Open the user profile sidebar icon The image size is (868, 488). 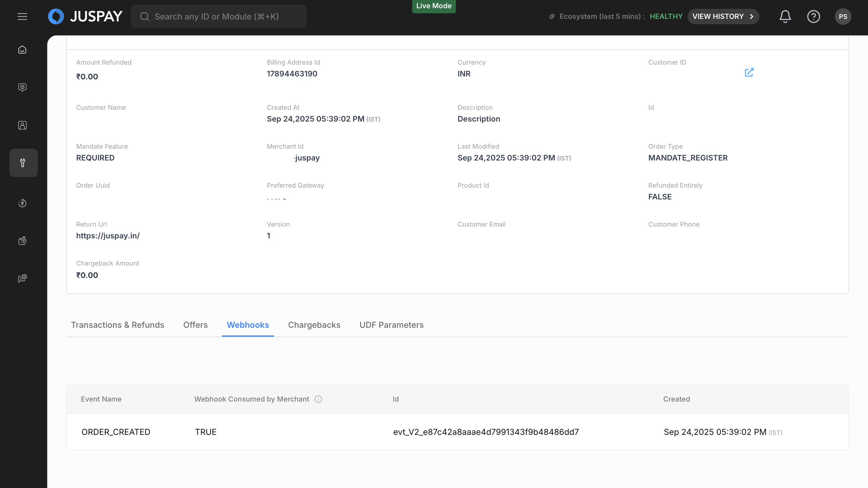[x=22, y=125]
